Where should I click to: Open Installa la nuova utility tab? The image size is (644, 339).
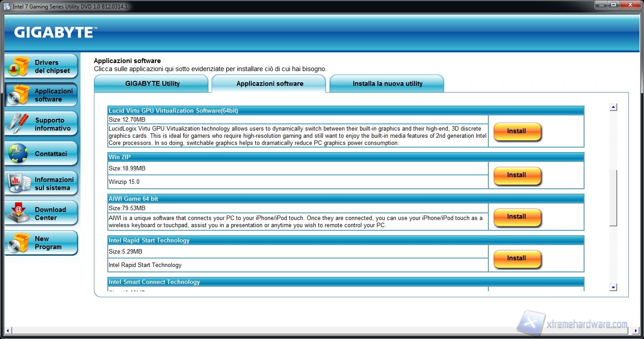[x=387, y=84]
